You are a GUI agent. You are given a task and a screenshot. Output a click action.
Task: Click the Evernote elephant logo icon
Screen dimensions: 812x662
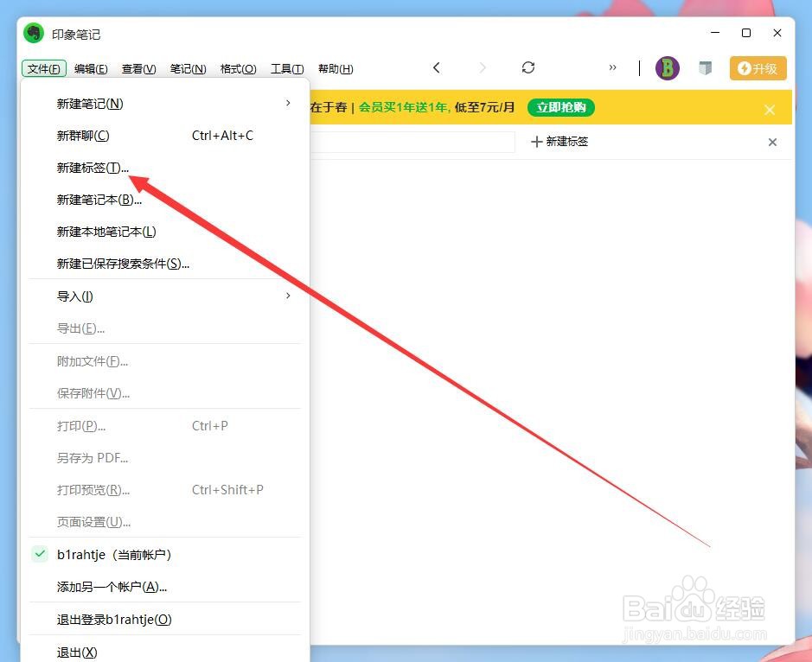35,34
